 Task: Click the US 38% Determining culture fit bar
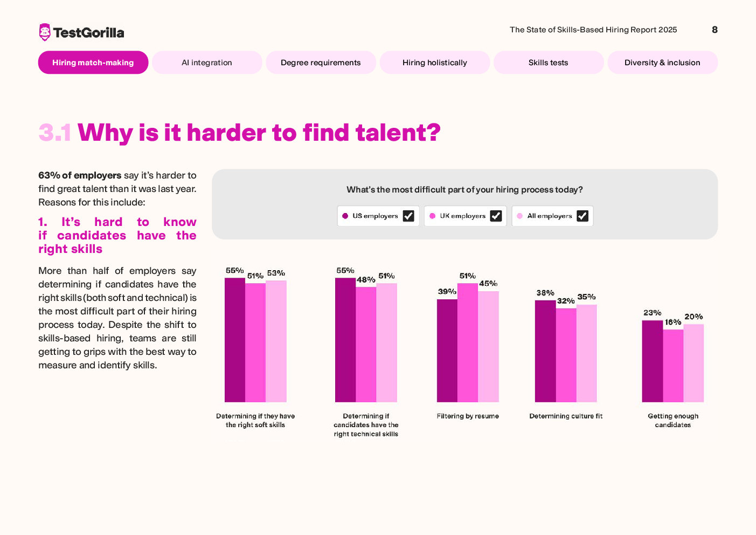545,351
